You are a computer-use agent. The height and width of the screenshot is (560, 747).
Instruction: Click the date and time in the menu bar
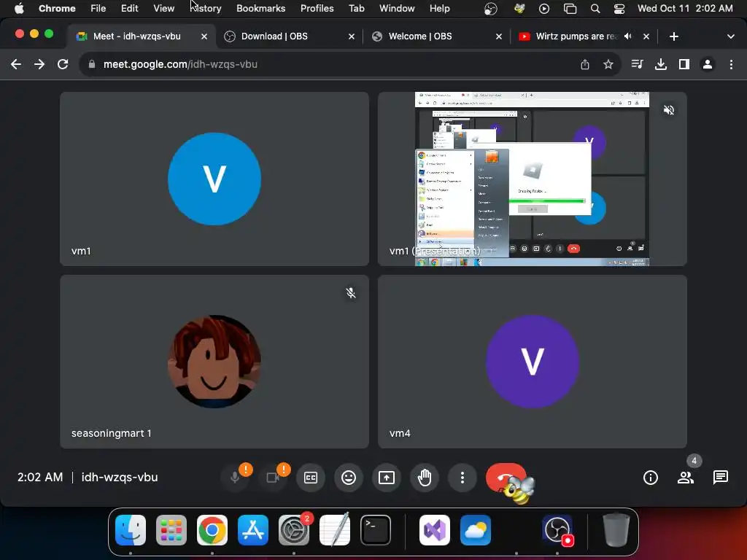[685, 8]
